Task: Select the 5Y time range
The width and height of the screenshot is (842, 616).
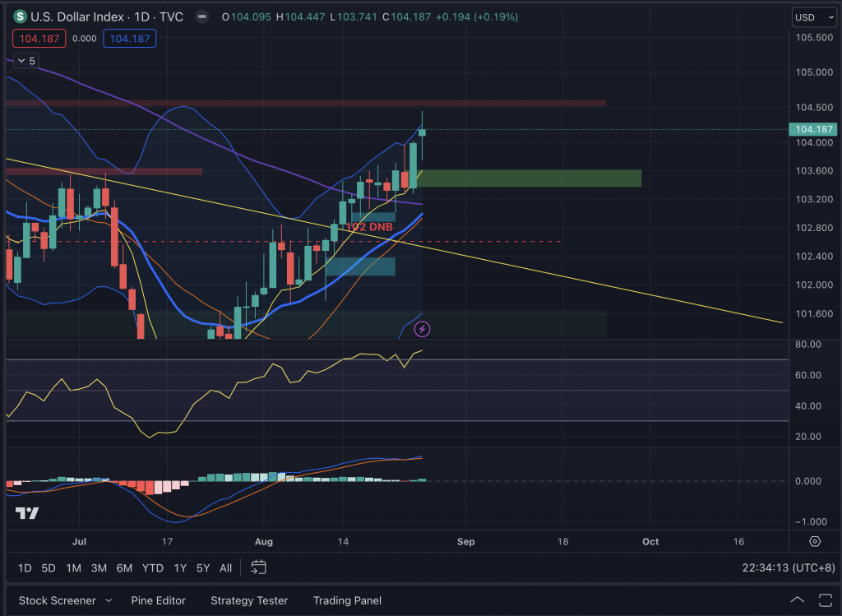Action: tap(203, 567)
